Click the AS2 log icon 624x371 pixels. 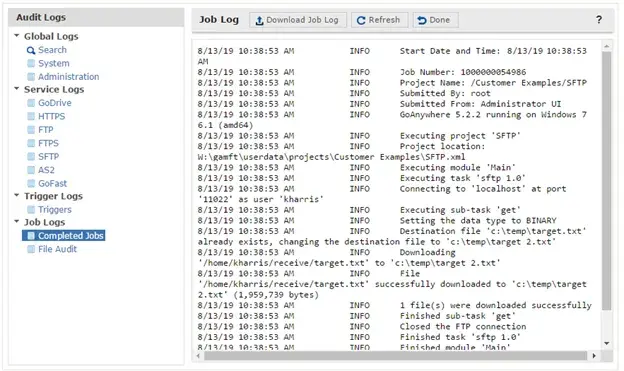[31, 170]
